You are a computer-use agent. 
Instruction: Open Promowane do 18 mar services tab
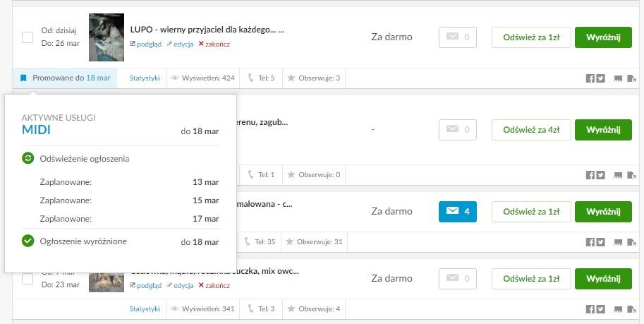tap(65, 78)
